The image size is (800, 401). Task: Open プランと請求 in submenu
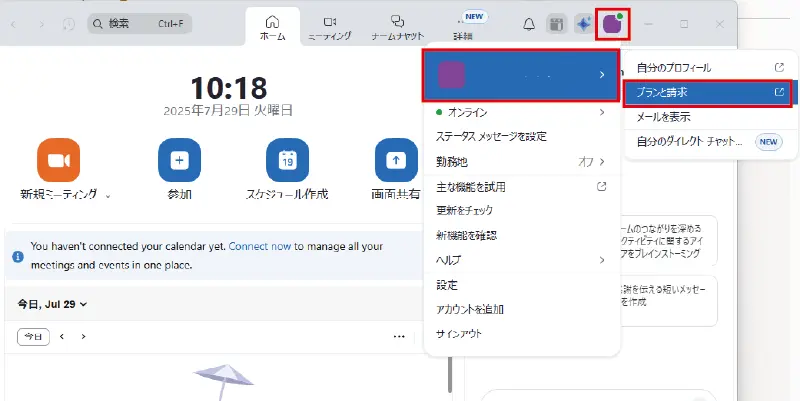710,92
